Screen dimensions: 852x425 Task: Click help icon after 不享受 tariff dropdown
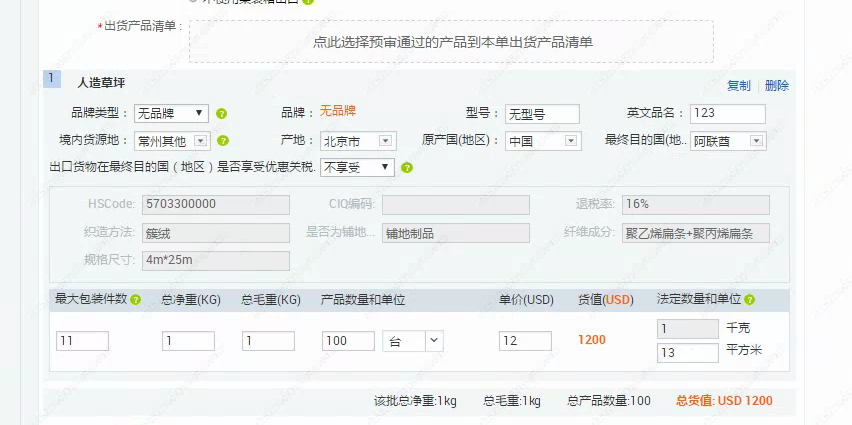(x=407, y=168)
